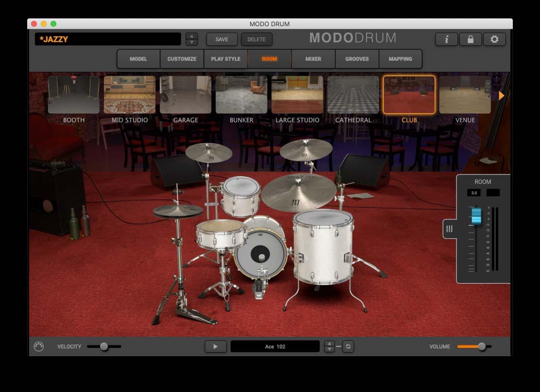The width and height of the screenshot is (540, 392).
Task: Select the LARGE STUDIO room thumbnail
Action: tap(297, 95)
